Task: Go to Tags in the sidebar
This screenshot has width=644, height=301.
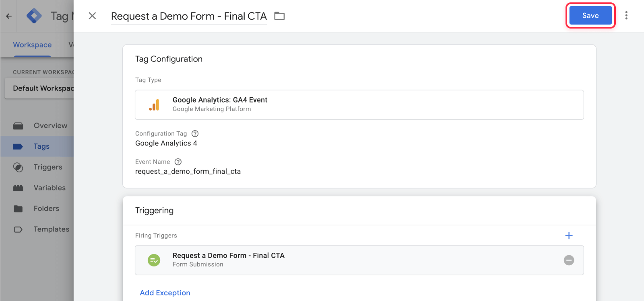Action: point(41,146)
